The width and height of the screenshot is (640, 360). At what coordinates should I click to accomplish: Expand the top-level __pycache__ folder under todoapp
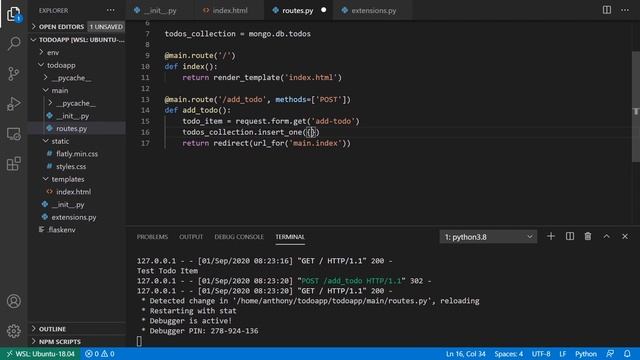pyautogui.click(x=77, y=78)
